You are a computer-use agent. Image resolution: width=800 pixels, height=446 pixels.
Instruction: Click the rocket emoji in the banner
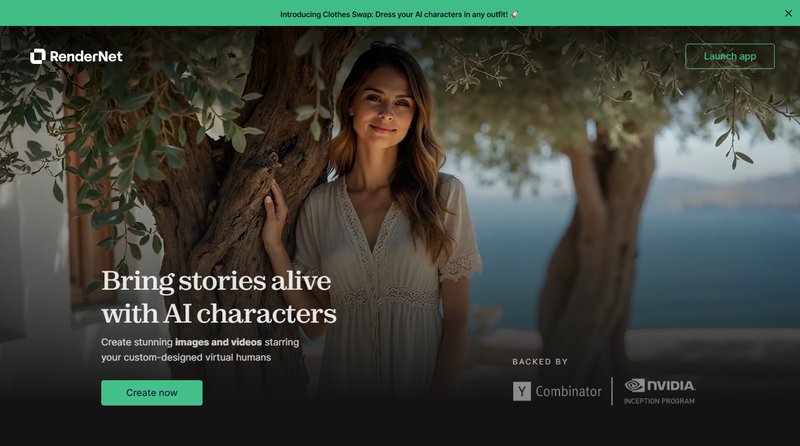pos(514,14)
